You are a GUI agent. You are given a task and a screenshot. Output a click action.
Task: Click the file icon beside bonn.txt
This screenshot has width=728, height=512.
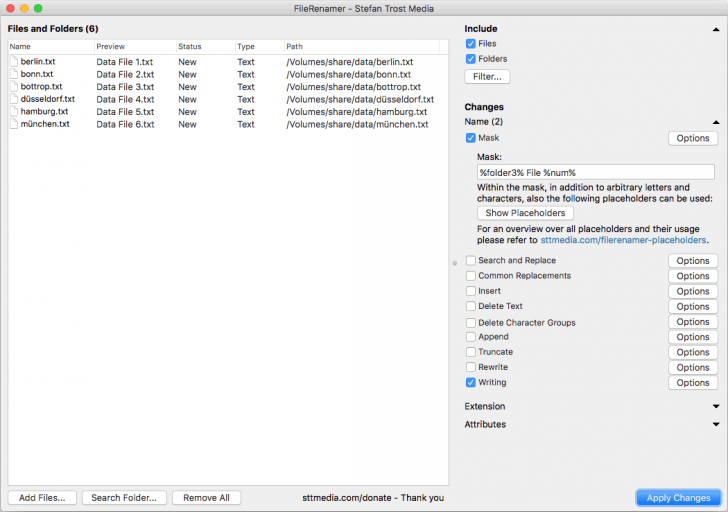coord(14,74)
